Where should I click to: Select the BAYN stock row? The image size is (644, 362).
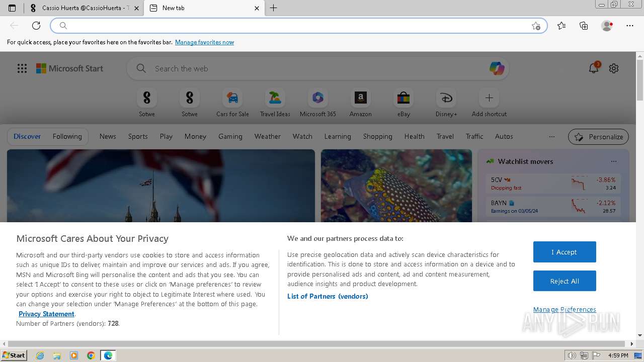[x=553, y=206]
